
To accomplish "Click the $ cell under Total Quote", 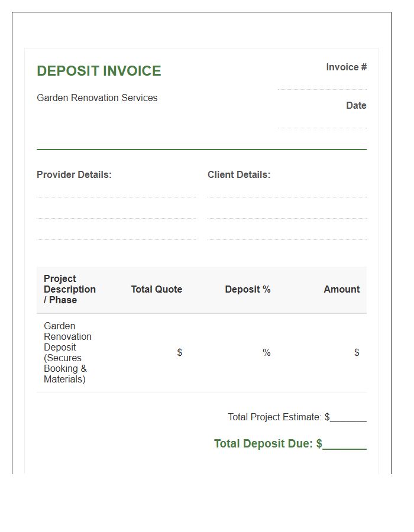I will pyautogui.click(x=180, y=352).
